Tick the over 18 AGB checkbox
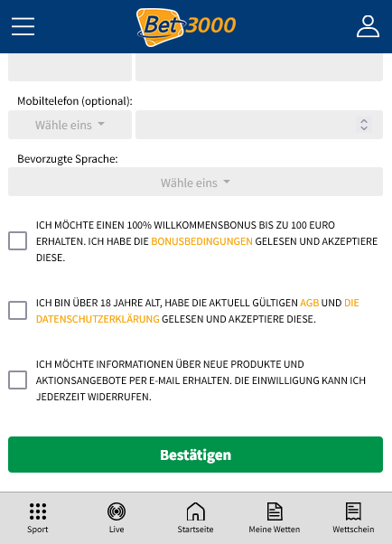This screenshot has width=392, height=544. tap(18, 310)
